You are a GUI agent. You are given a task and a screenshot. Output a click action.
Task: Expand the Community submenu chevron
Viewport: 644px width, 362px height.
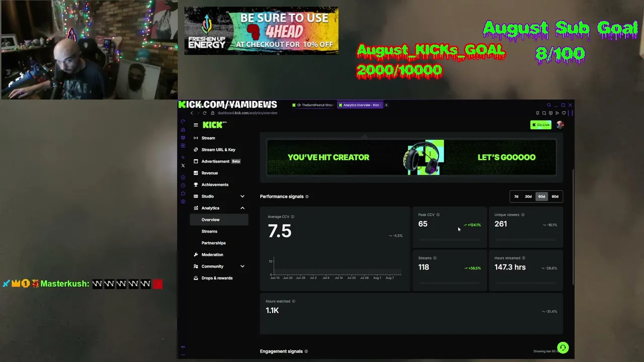[242, 266]
